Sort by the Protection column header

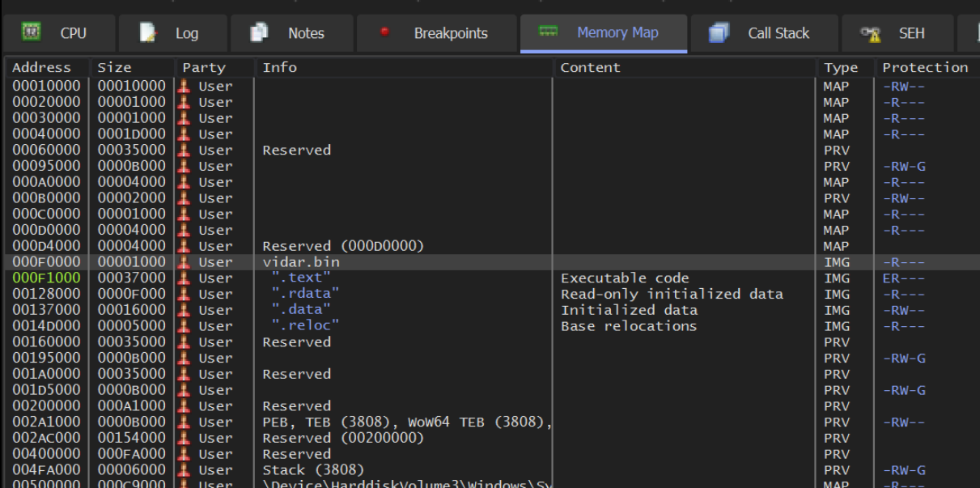click(x=924, y=68)
